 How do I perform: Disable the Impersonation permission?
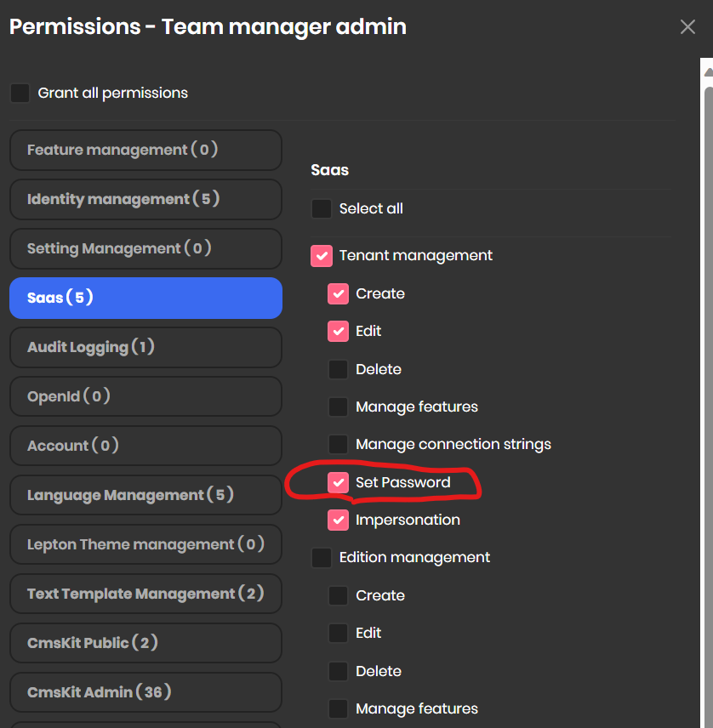click(339, 520)
